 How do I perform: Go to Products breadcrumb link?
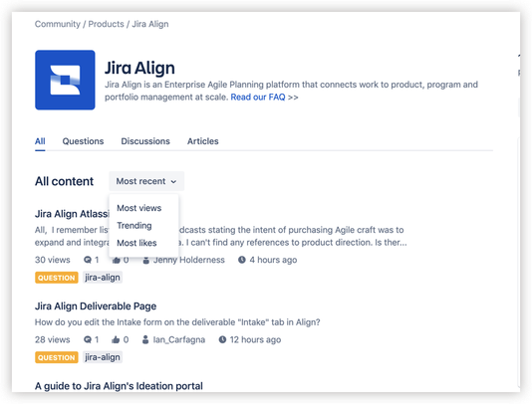click(107, 24)
